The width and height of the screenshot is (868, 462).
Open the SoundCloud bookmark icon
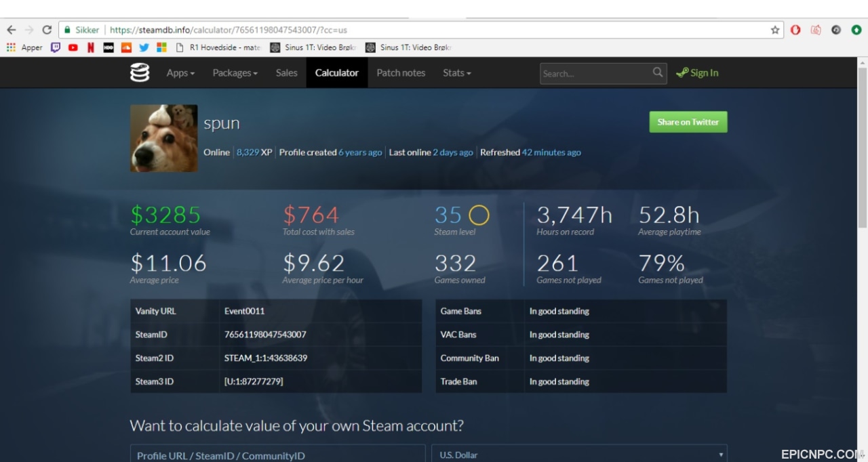[x=126, y=47]
